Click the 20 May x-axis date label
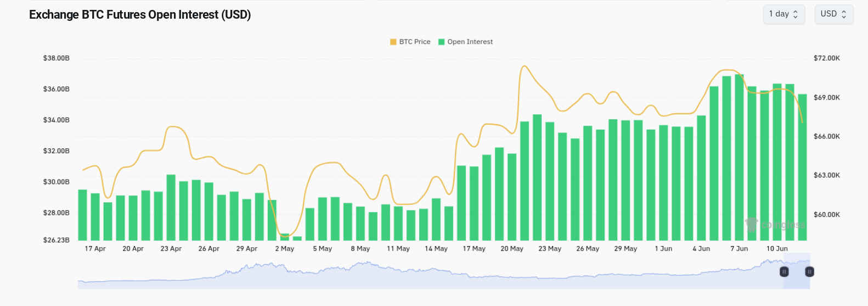The width and height of the screenshot is (868, 306). point(512,249)
